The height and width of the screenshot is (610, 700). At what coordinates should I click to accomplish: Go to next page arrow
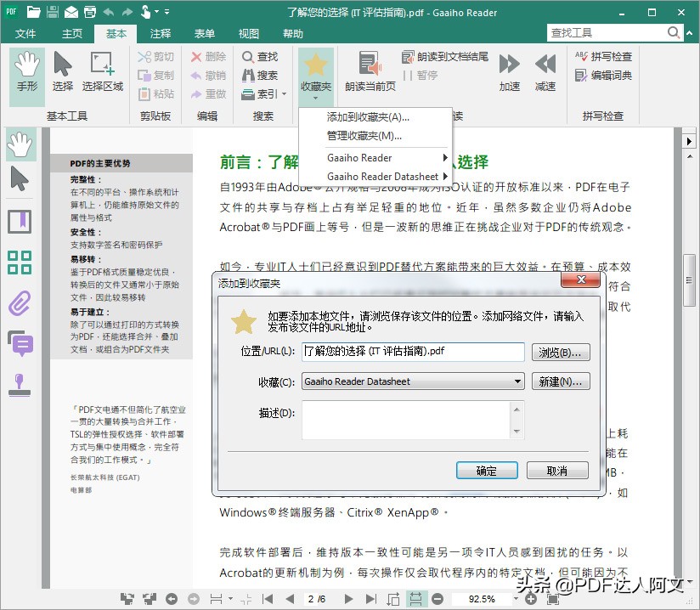348,599
